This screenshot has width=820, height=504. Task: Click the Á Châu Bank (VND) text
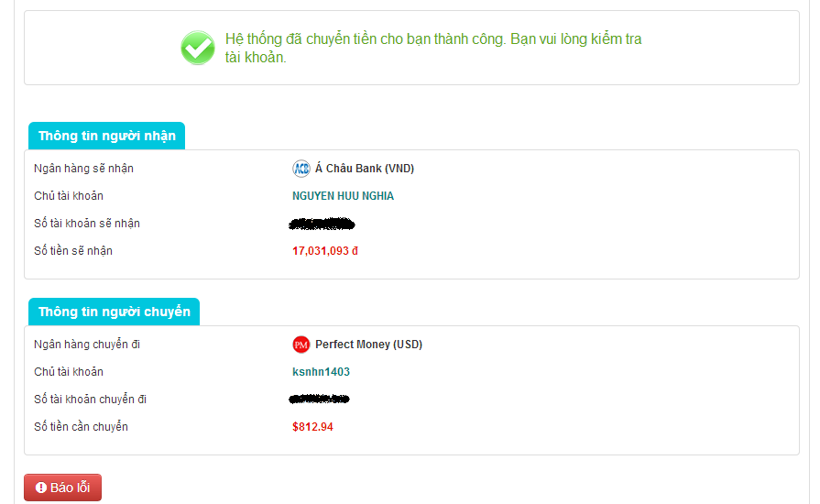pyautogui.click(x=365, y=169)
